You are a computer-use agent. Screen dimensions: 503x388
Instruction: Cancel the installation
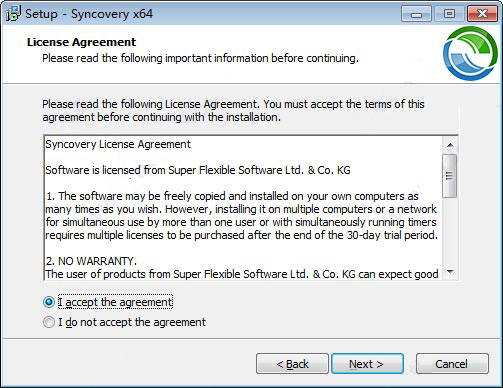452,364
